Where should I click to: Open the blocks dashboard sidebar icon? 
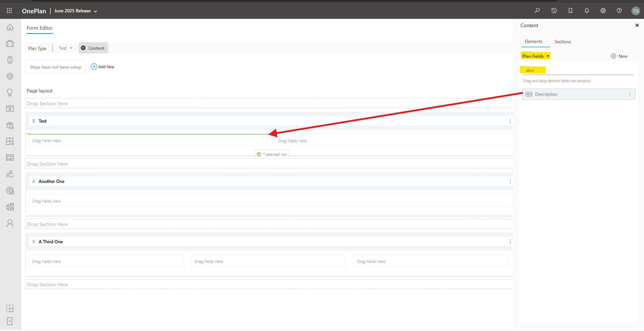pyautogui.click(x=10, y=207)
